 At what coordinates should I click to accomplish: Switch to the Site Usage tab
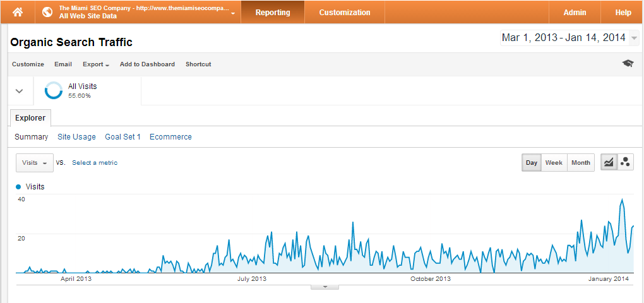click(76, 137)
